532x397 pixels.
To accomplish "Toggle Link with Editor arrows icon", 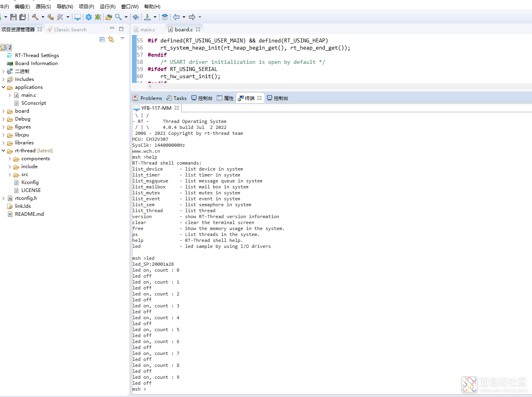I will (111, 39).
